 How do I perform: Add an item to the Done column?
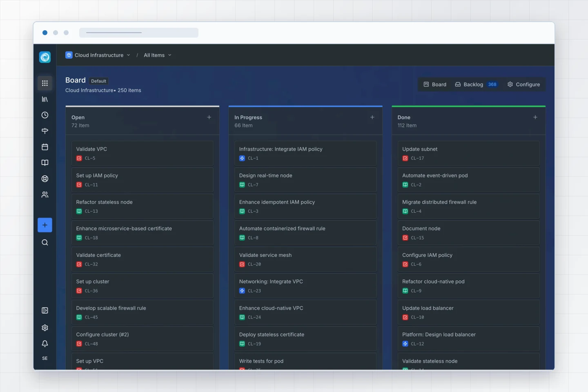[x=535, y=117]
